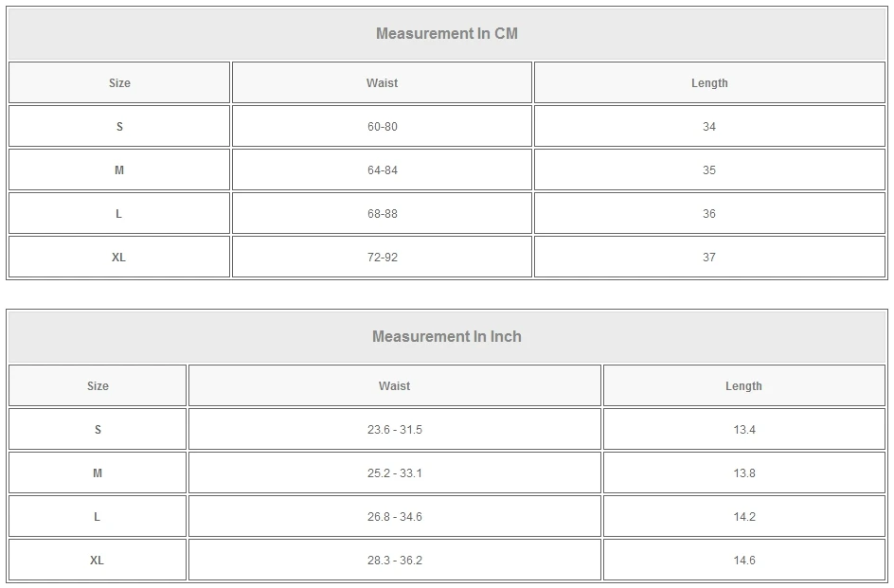Click the 64-84 waist cell
894x588 pixels.
(x=382, y=170)
